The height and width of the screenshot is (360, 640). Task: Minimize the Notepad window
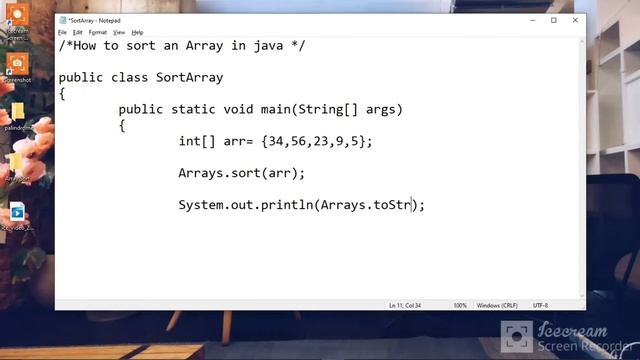pos(533,20)
